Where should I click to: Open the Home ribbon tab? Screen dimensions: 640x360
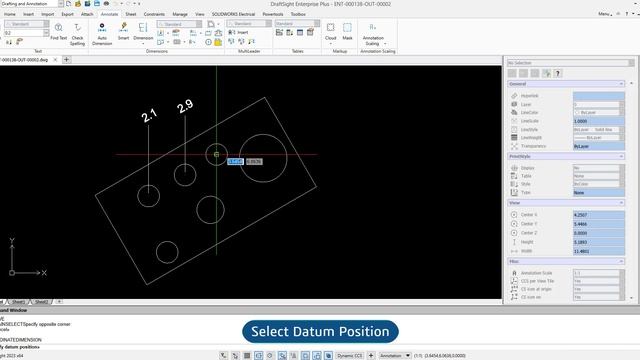point(10,14)
